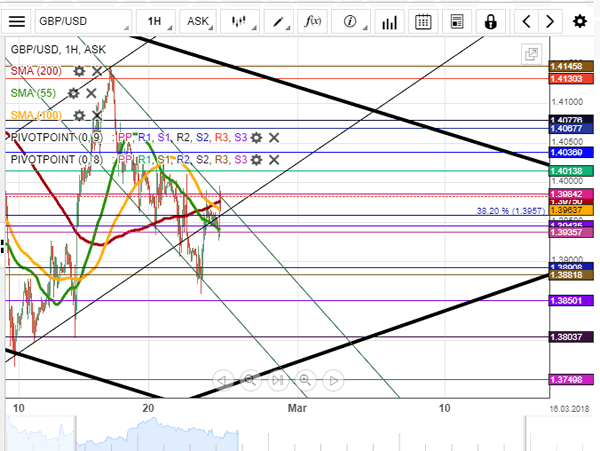The width and height of the screenshot is (600, 451).
Task: Open the candlestick chart type menu
Action: (239, 20)
